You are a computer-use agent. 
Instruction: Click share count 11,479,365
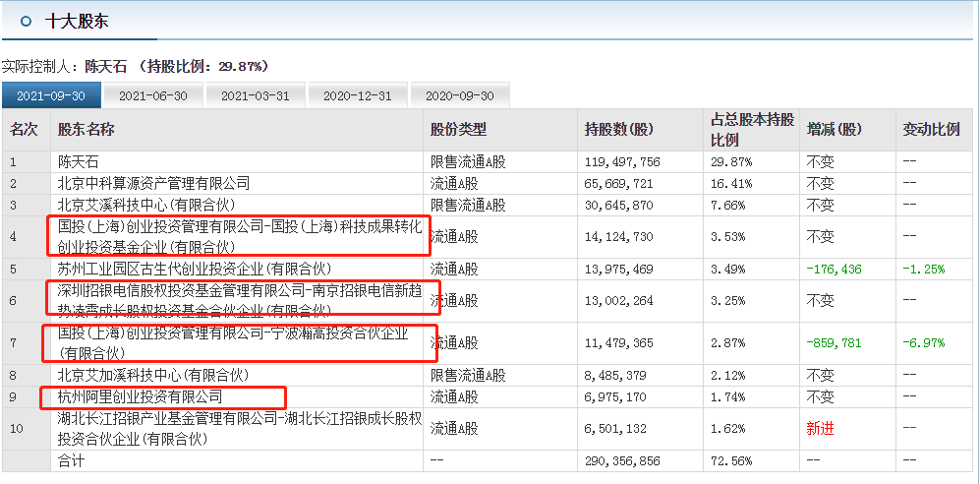coord(618,343)
